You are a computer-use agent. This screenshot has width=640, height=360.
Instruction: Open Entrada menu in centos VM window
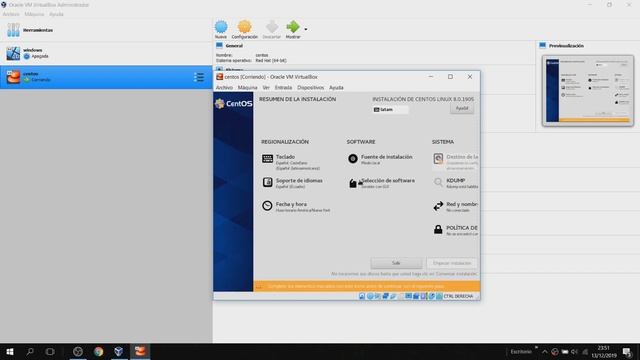pos(283,88)
